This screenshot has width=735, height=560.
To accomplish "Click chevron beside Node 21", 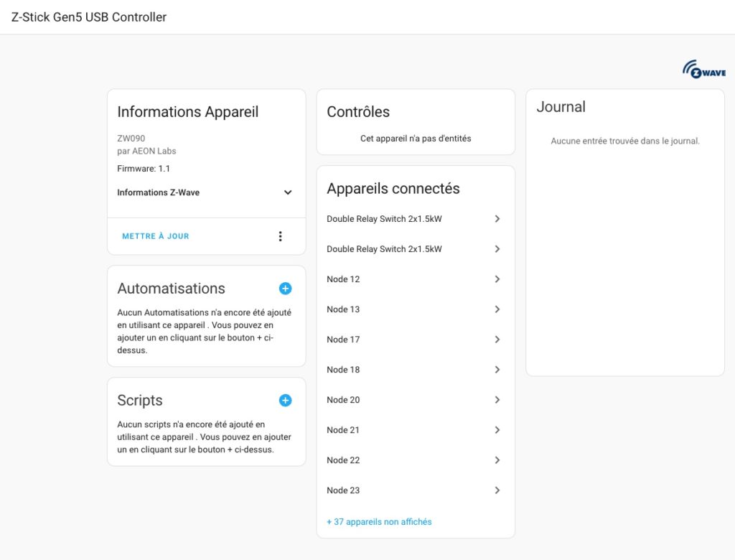I will (497, 430).
